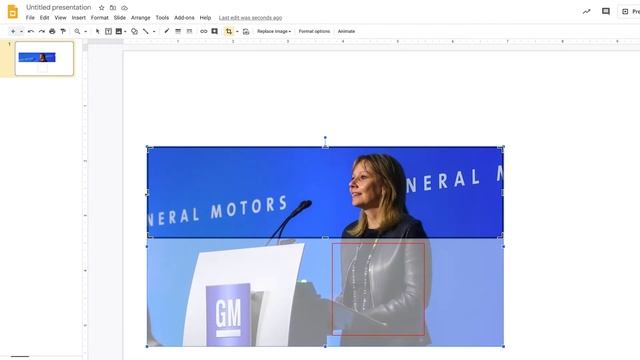This screenshot has width=640, height=360.
Task: Open the Format menu
Action: 100,18
